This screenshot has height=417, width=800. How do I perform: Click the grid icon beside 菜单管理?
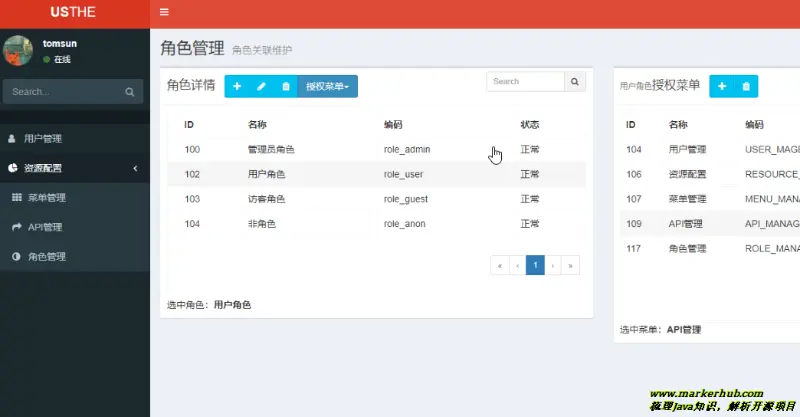click(x=17, y=198)
